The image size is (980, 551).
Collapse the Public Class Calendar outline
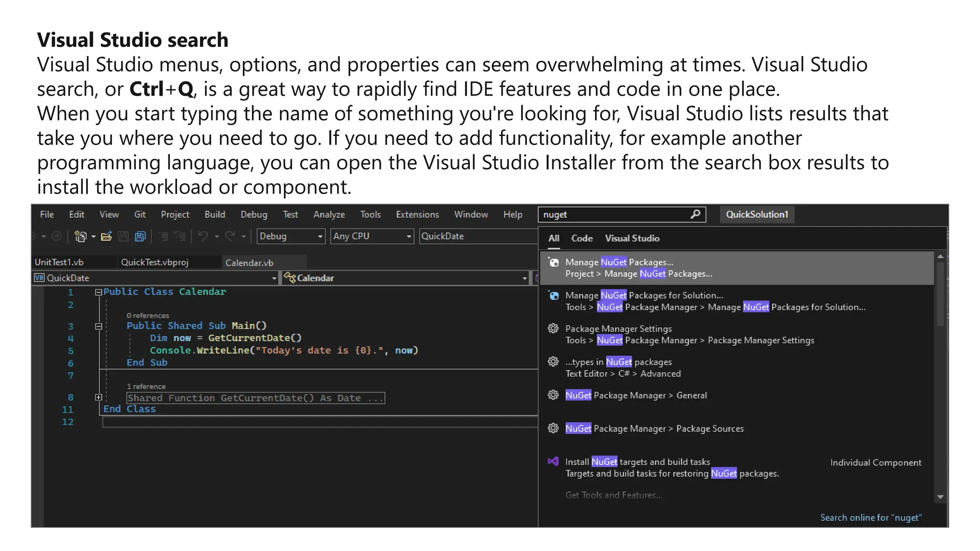tap(99, 292)
